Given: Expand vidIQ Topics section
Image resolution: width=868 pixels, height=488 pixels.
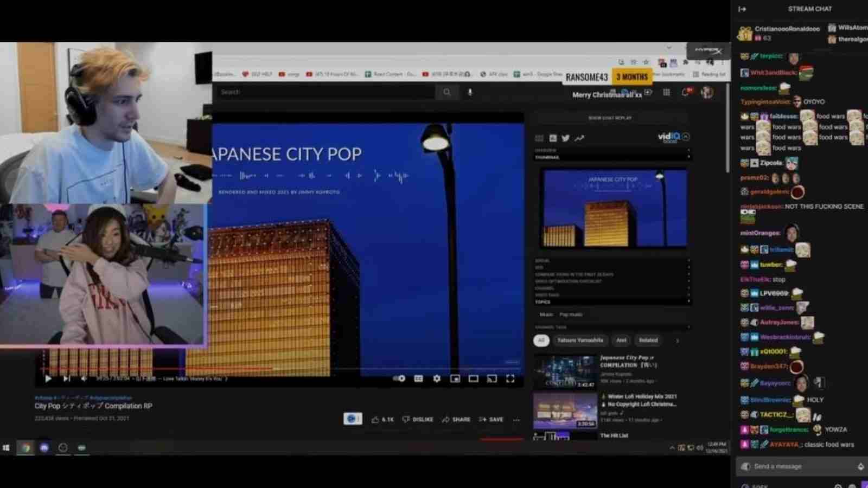Looking at the screenshot, I should 612,301.
